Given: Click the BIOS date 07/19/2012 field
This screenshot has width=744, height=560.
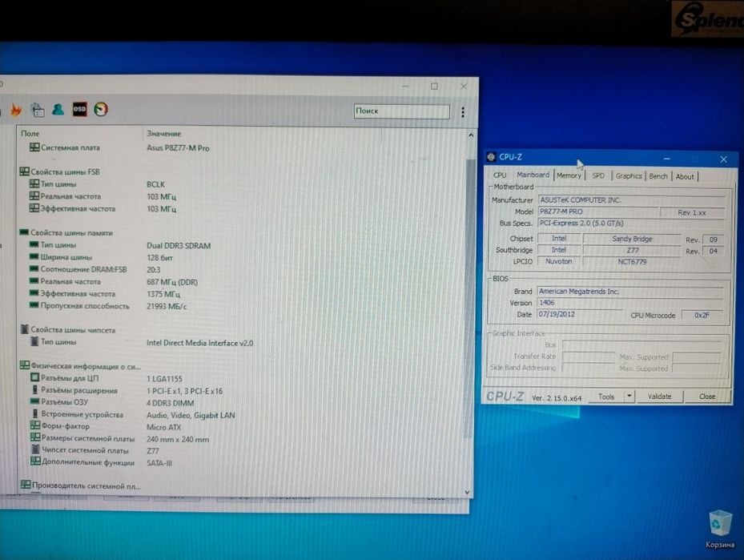Looking at the screenshot, I should pyautogui.click(x=579, y=314).
